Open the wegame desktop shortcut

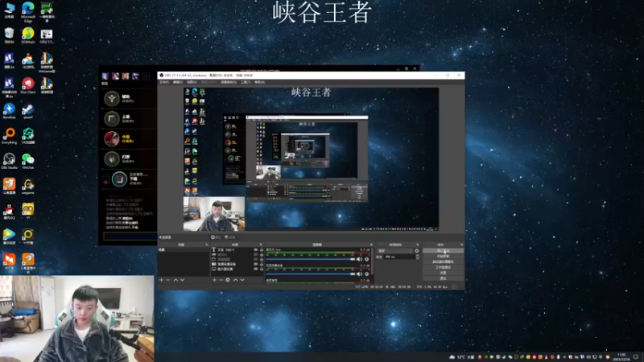[x=28, y=187]
